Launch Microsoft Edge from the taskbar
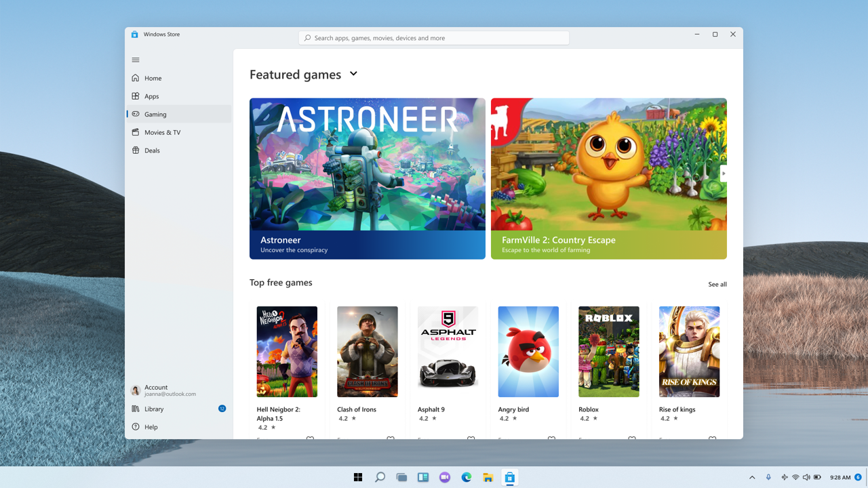This screenshot has width=868, height=488. pyautogui.click(x=467, y=477)
